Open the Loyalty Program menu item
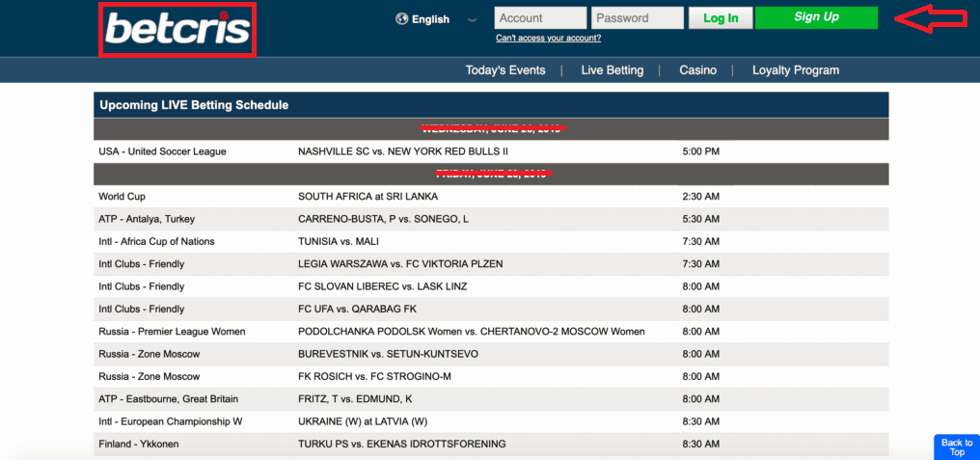Image resolution: width=980 pixels, height=460 pixels. pos(796,70)
